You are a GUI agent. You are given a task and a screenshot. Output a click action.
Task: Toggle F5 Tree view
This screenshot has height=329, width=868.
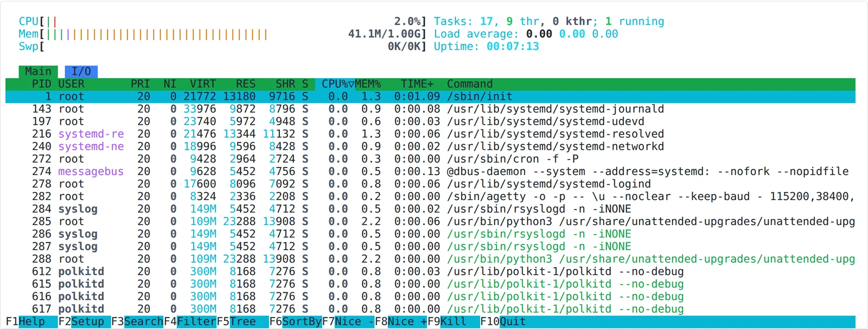pos(243,321)
